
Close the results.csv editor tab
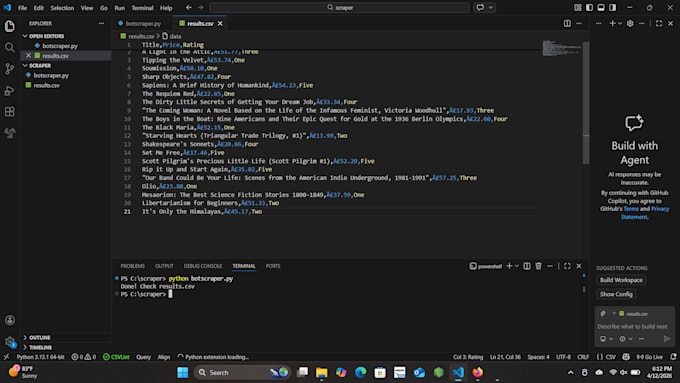click(220, 23)
